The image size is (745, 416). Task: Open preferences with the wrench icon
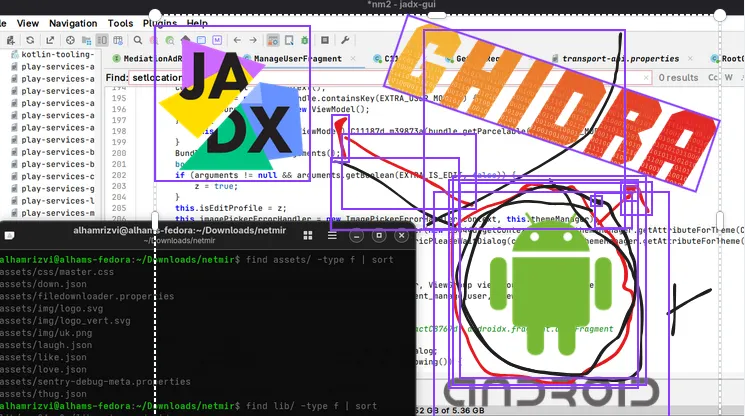(345, 40)
